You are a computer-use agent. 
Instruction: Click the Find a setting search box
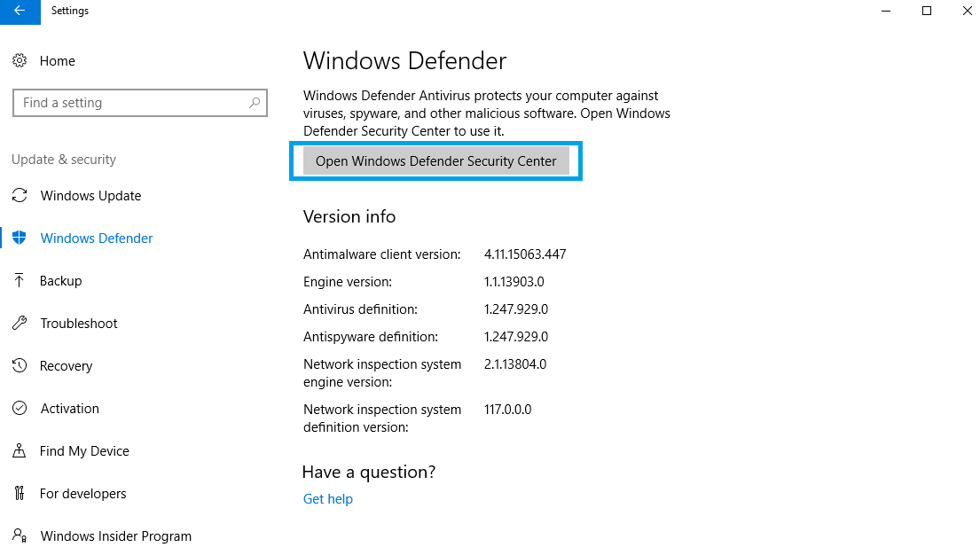pos(139,103)
